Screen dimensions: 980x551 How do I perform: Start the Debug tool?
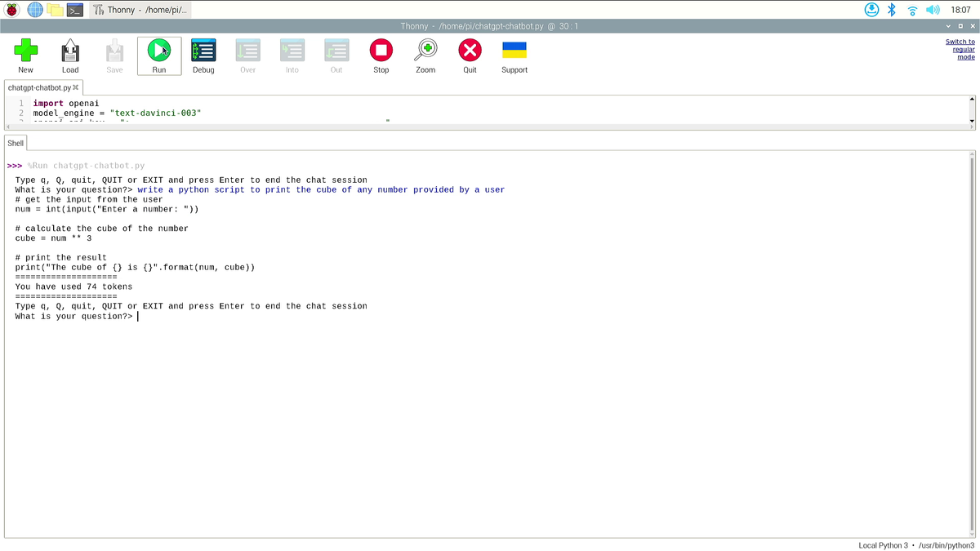203,56
